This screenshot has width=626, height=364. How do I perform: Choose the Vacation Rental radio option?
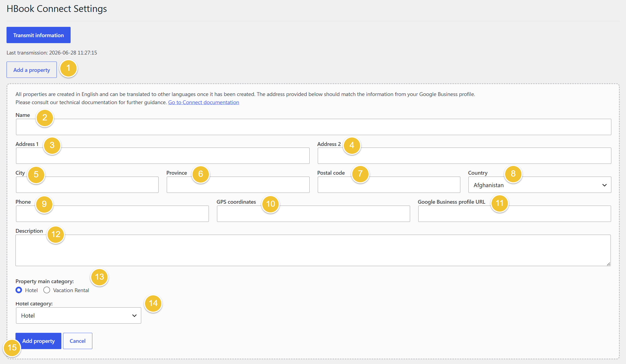click(47, 290)
